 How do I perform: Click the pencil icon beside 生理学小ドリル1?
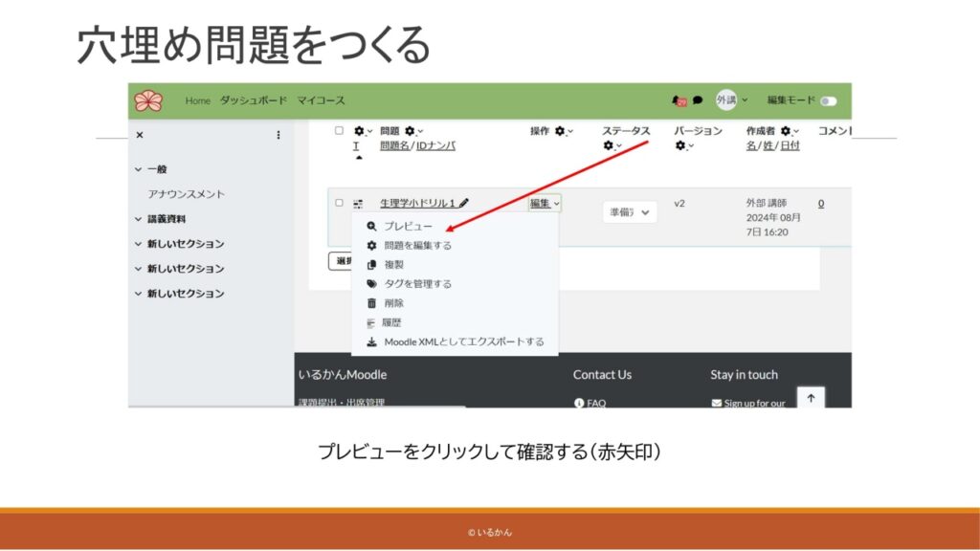click(x=464, y=203)
